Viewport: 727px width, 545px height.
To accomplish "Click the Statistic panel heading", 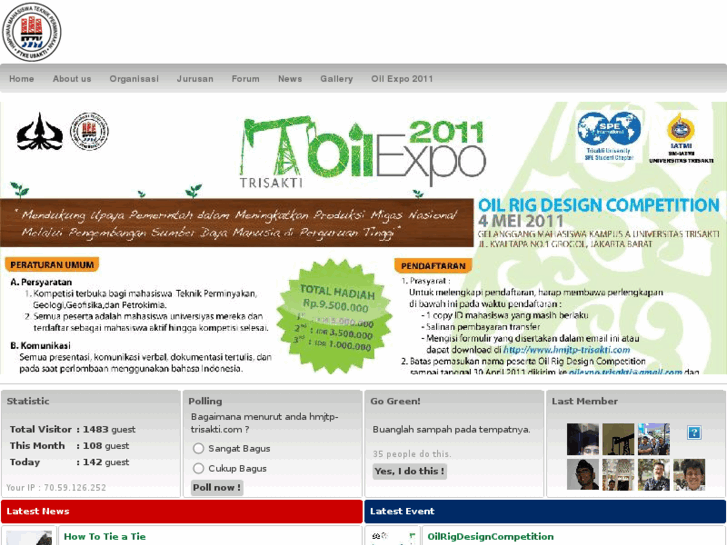I will coord(28,401).
